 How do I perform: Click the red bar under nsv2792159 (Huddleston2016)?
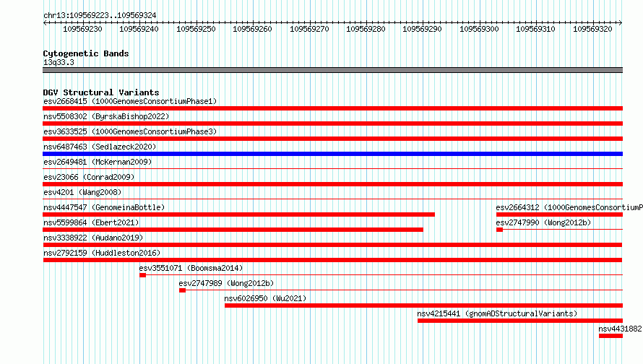pyautogui.click(x=332, y=260)
